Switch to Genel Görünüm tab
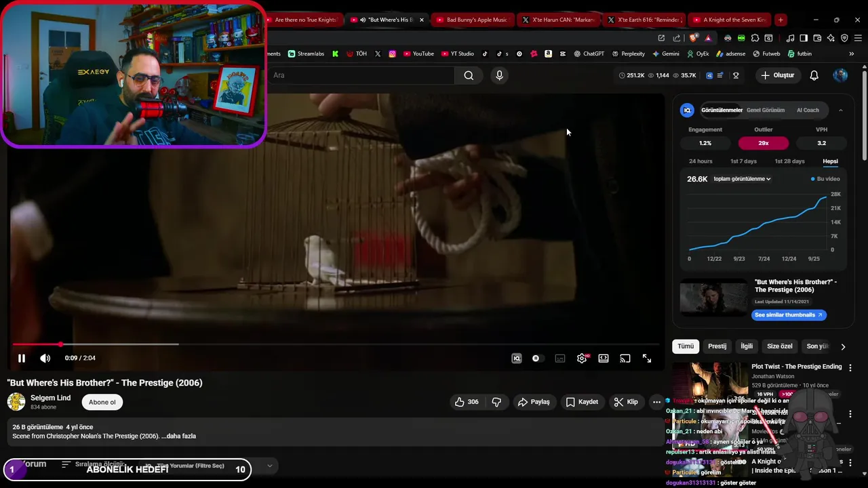Viewport: 868px width, 488px height. [766, 110]
